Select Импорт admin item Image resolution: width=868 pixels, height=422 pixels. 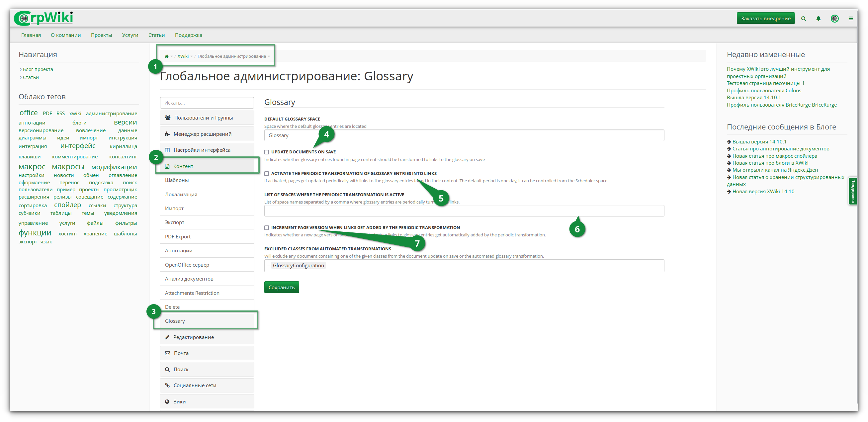(x=207, y=209)
